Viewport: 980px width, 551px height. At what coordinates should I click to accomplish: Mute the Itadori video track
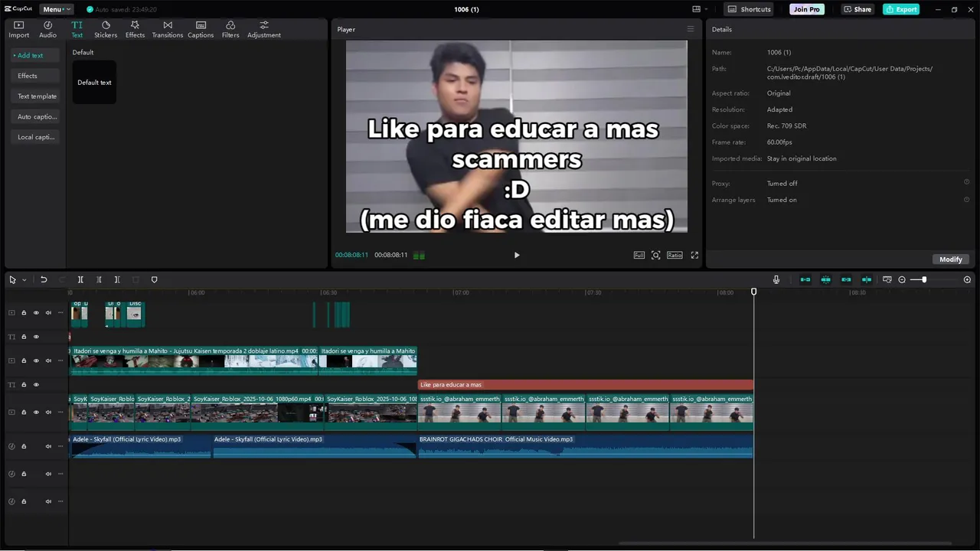point(48,360)
